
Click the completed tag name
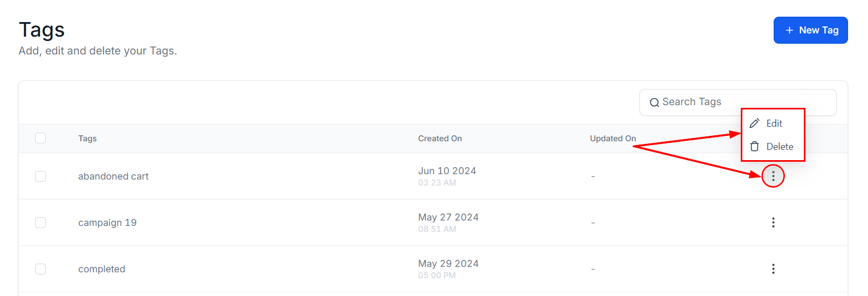[x=101, y=269]
